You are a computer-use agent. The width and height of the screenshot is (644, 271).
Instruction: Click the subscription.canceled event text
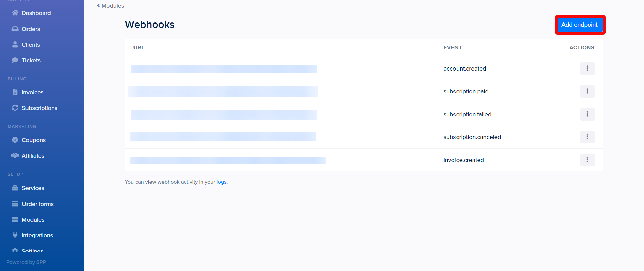(472, 137)
